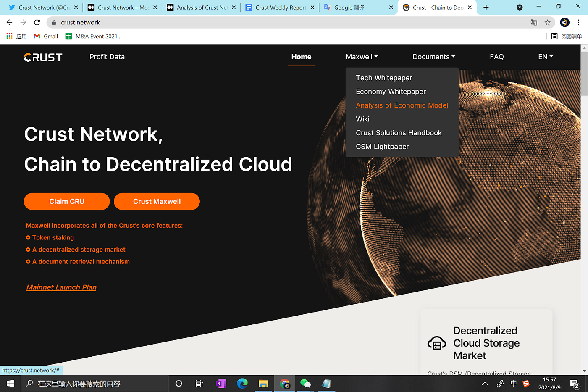
Task: Expand the Maxwell dropdown menu
Action: [x=362, y=57]
